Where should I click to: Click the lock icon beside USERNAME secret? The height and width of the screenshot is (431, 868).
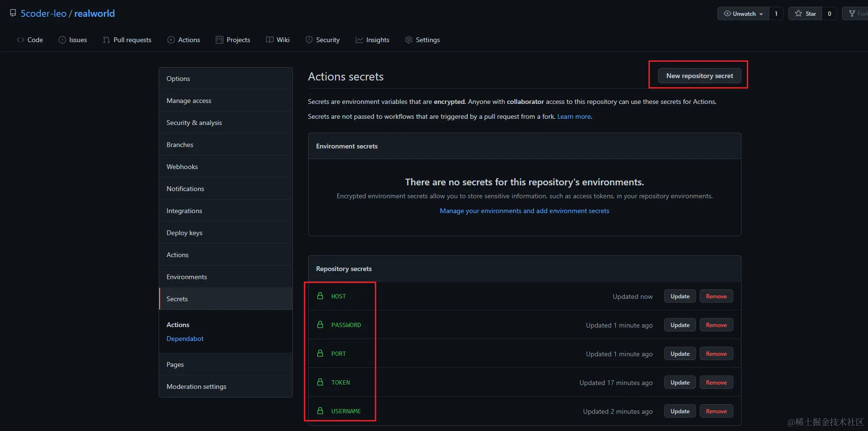coord(320,411)
